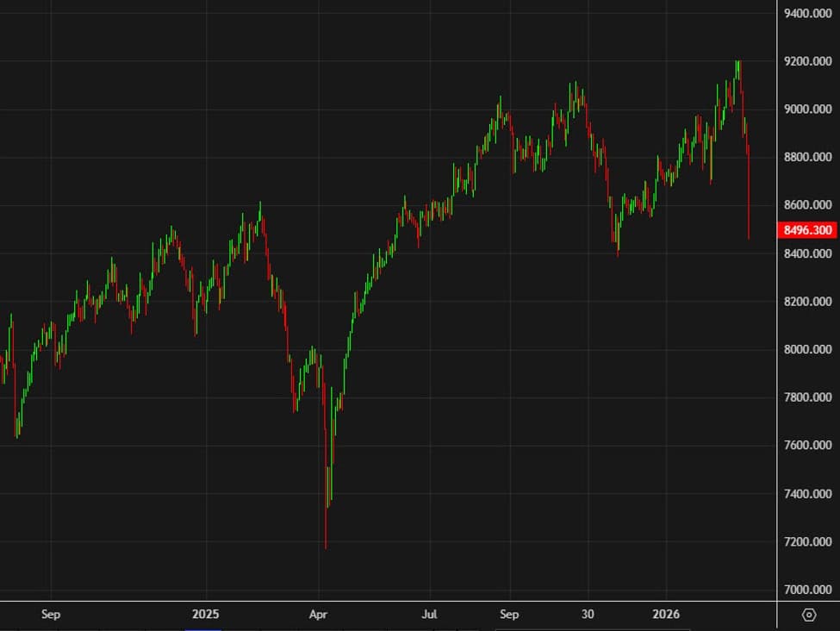Image resolution: width=840 pixels, height=631 pixels.
Task: Select the highest green candle near 9200
Action: (737, 69)
